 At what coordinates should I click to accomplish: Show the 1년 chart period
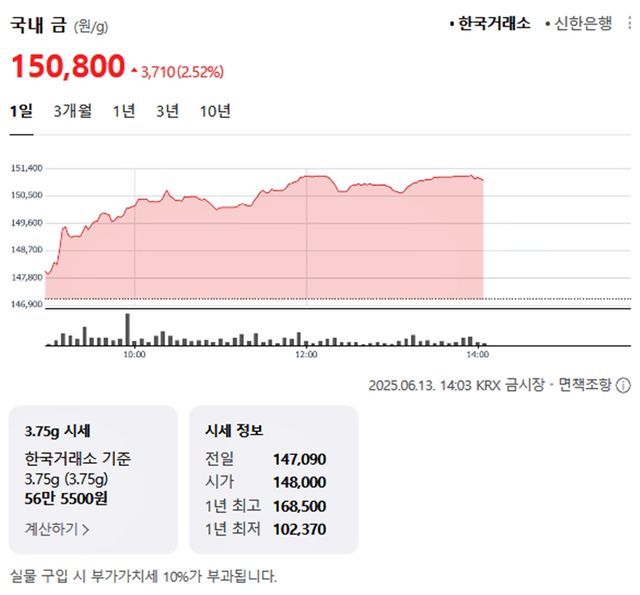tap(124, 111)
